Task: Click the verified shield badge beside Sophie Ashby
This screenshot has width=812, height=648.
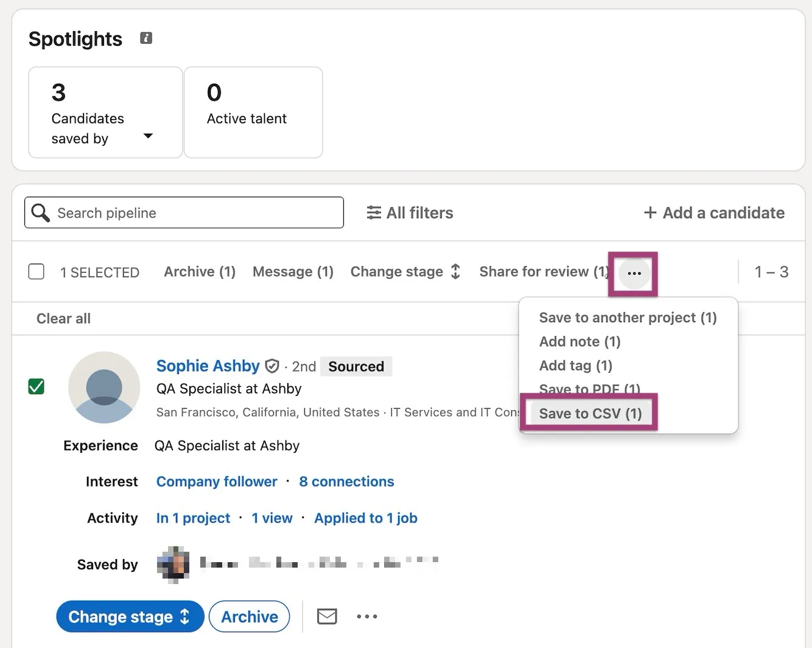Action: (x=272, y=366)
